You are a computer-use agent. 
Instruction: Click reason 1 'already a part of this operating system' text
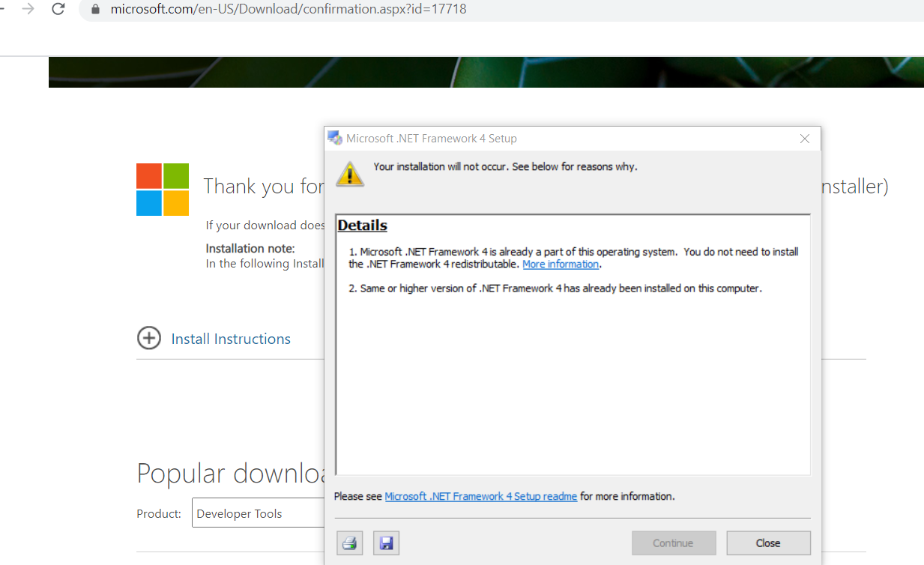(574, 258)
